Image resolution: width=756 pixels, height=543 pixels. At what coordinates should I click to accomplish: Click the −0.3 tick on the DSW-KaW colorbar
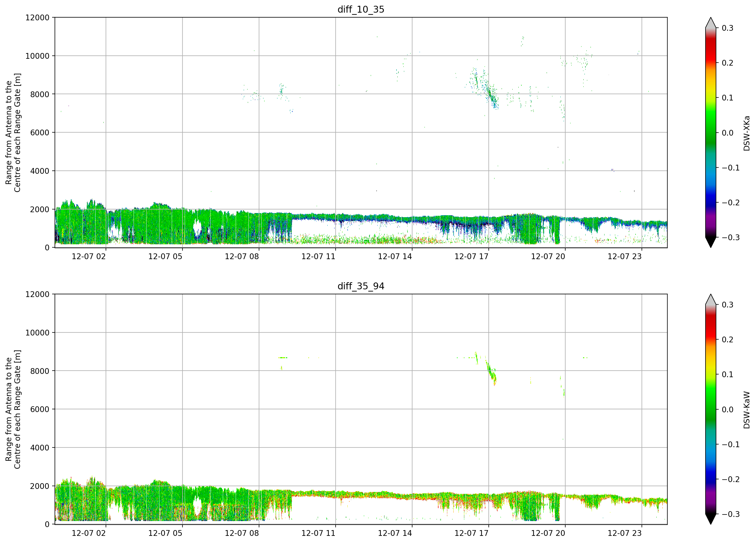pos(731,514)
